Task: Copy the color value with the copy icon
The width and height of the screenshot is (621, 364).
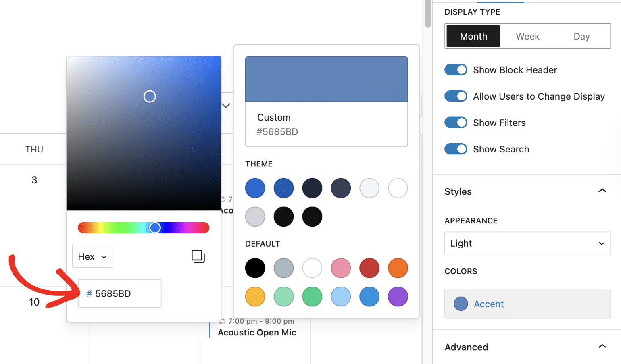Action: click(x=198, y=256)
